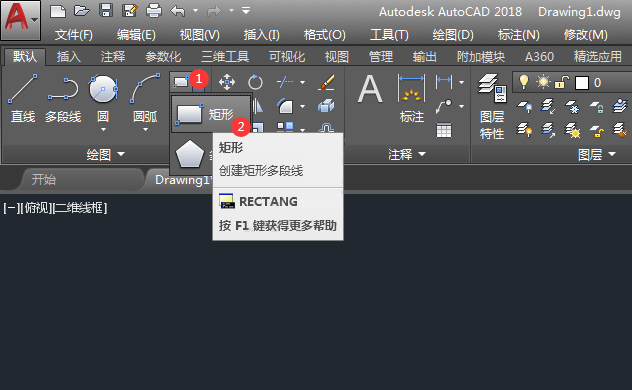Open the Circle (圆) options dropdown arrow

[103, 130]
